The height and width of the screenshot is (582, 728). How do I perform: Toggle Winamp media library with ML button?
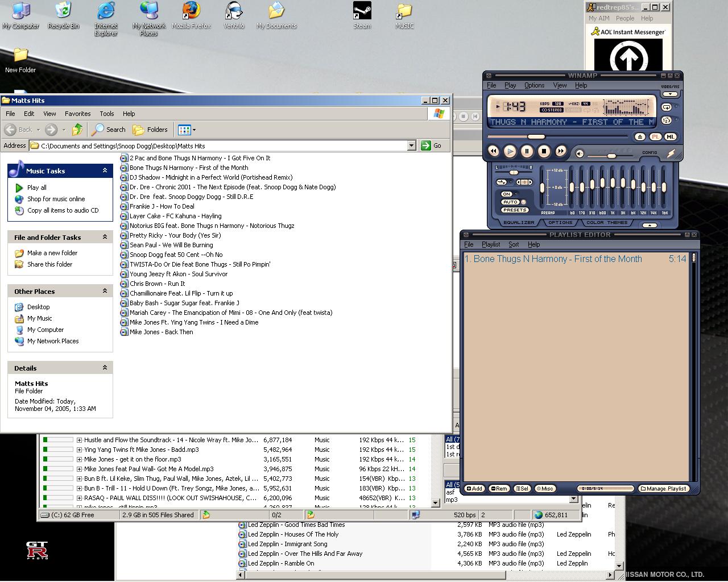[x=670, y=136]
